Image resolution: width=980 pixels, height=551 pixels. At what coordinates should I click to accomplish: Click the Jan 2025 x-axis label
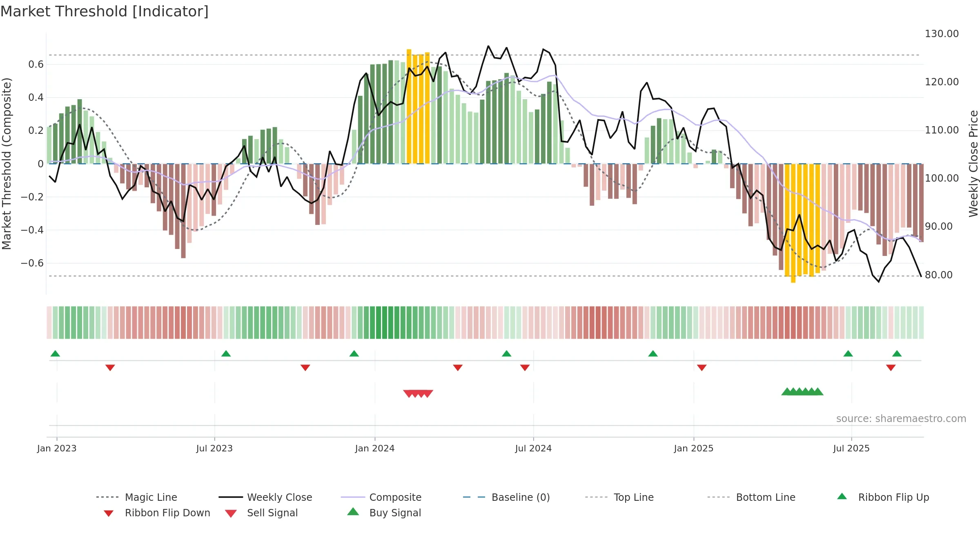tap(694, 449)
